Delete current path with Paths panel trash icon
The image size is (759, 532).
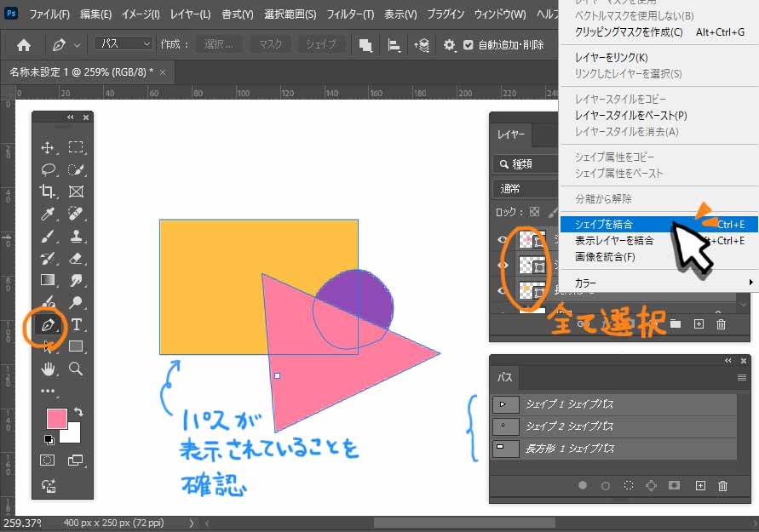722,486
